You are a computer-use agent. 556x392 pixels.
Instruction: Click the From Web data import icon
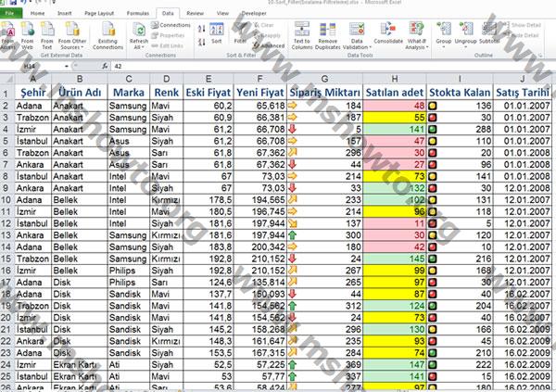click(x=27, y=35)
